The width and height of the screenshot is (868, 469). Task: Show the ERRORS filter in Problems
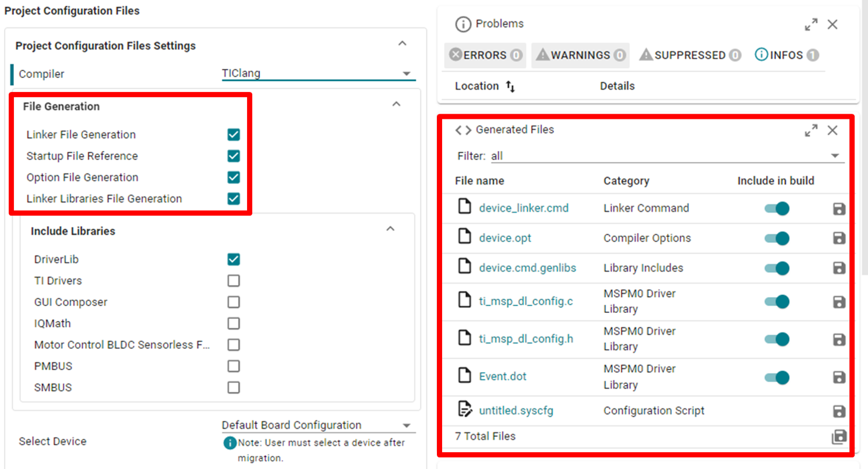[485, 55]
